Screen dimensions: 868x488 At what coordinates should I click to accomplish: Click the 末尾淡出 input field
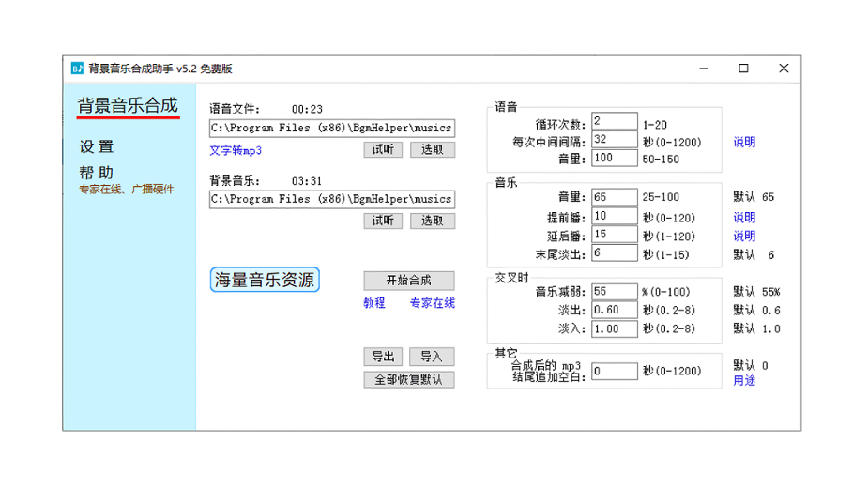pos(615,252)
